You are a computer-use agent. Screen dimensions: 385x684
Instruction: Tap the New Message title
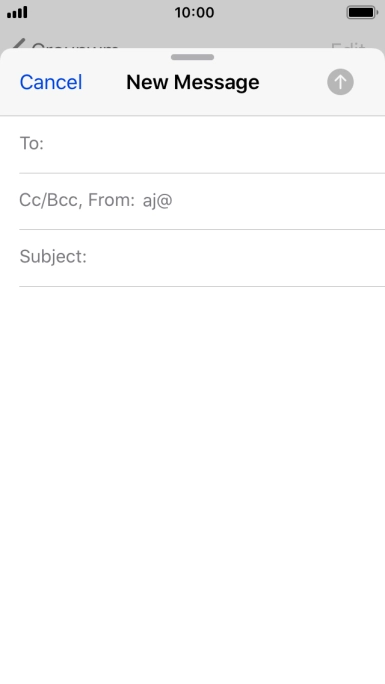[193, 82]
